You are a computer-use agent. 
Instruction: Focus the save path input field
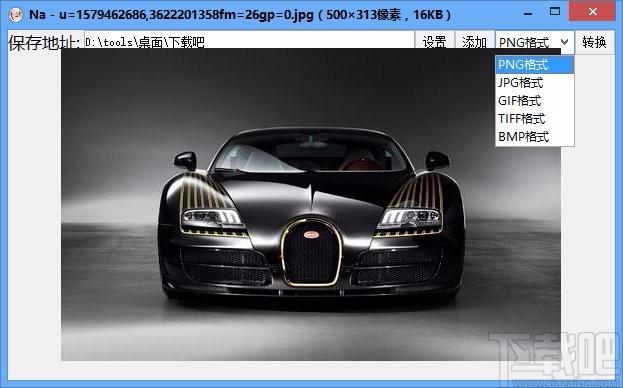[249, 40]
